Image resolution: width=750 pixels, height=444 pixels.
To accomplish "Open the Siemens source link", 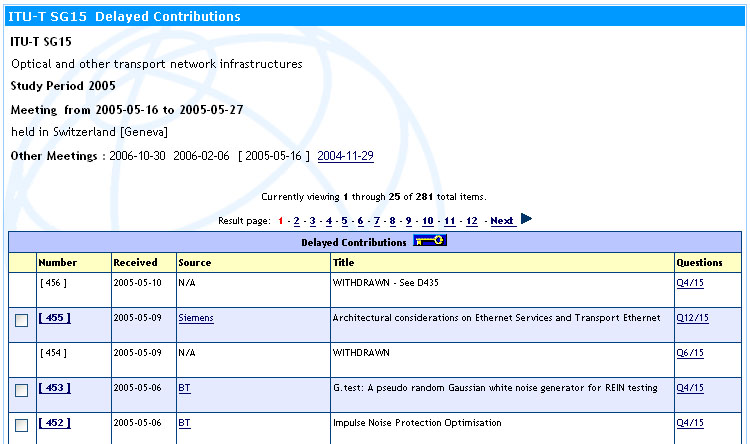I will [196, 318].
